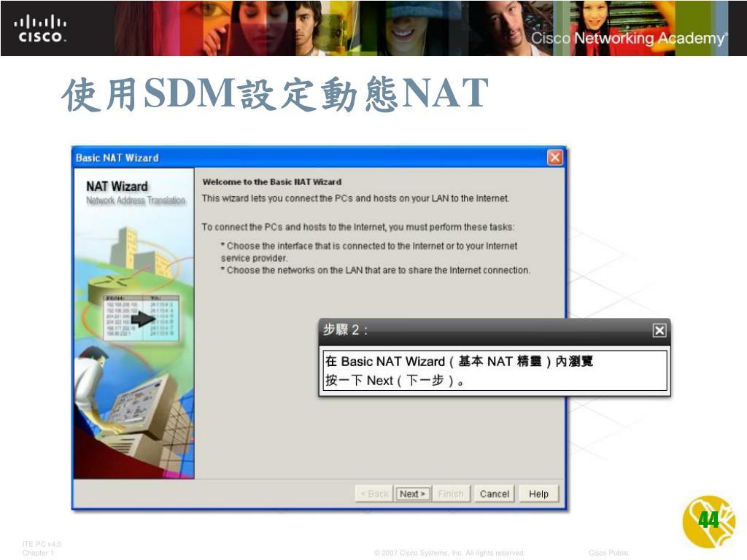Click the 'Welcome to the Basic NAT Wizard' heading

click(x=272, y=182)
